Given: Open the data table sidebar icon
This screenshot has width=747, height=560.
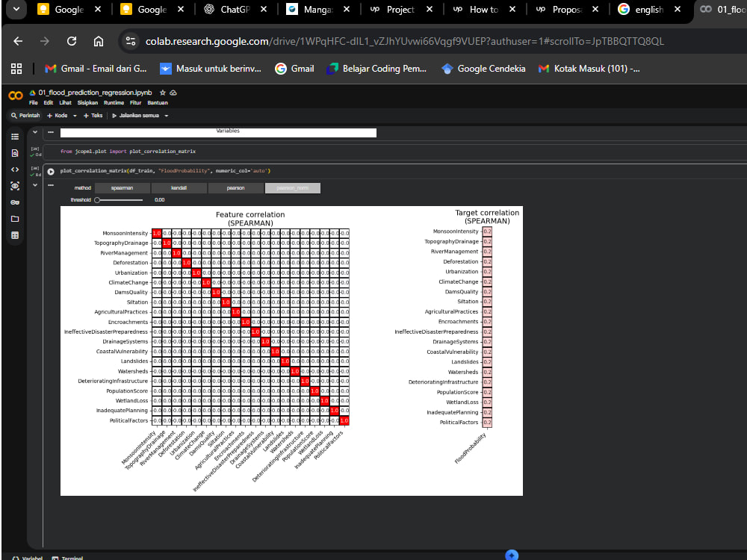Looking at the screenshot, I should [x=15, y=235].
